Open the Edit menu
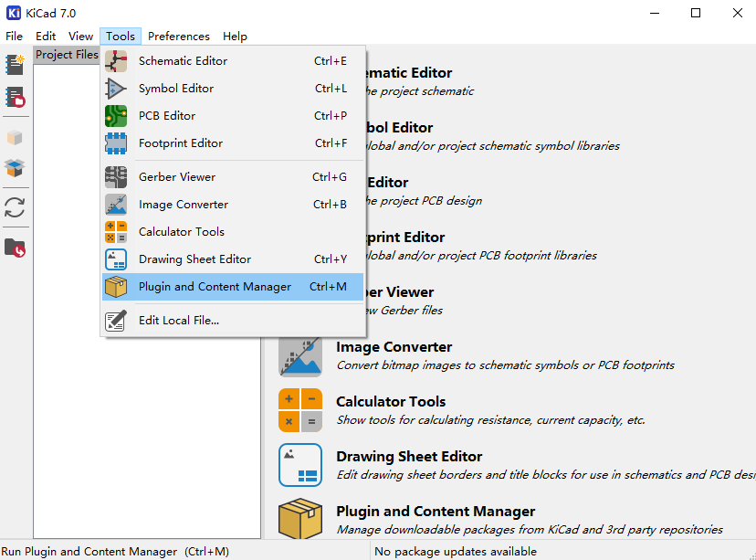The image size is (756, 560). [46, 37]
